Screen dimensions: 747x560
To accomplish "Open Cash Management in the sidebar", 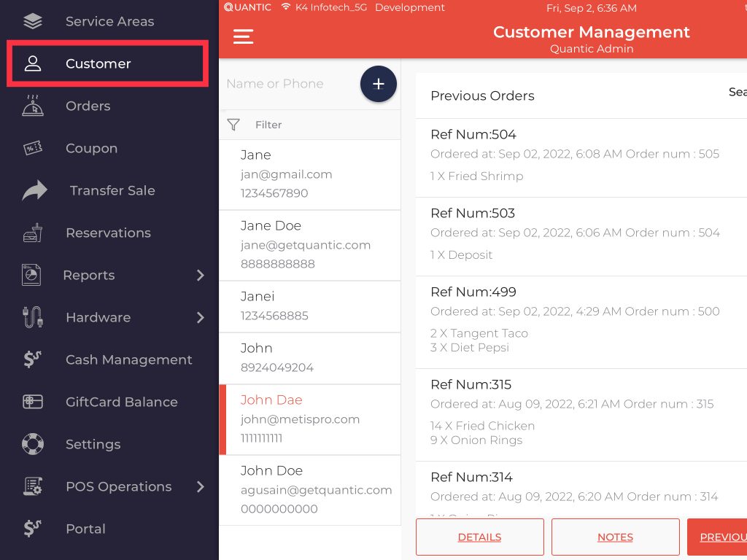I will tap(128, 359).
